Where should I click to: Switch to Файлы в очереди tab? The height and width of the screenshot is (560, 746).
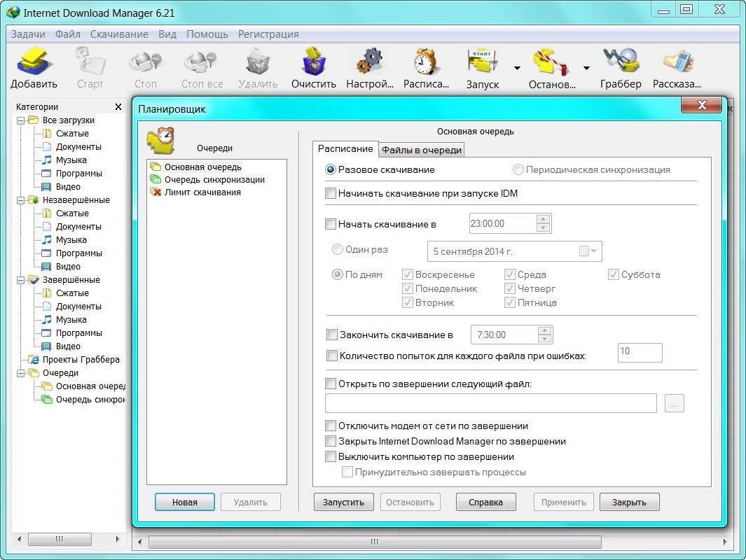click(422, 150)
